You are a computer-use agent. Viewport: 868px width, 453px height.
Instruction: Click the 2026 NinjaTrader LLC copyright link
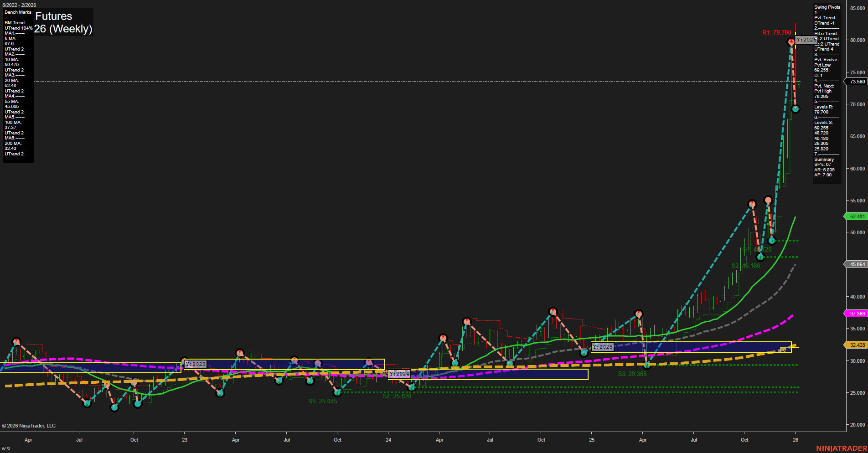pyautogui.click(x=29, y=426)
